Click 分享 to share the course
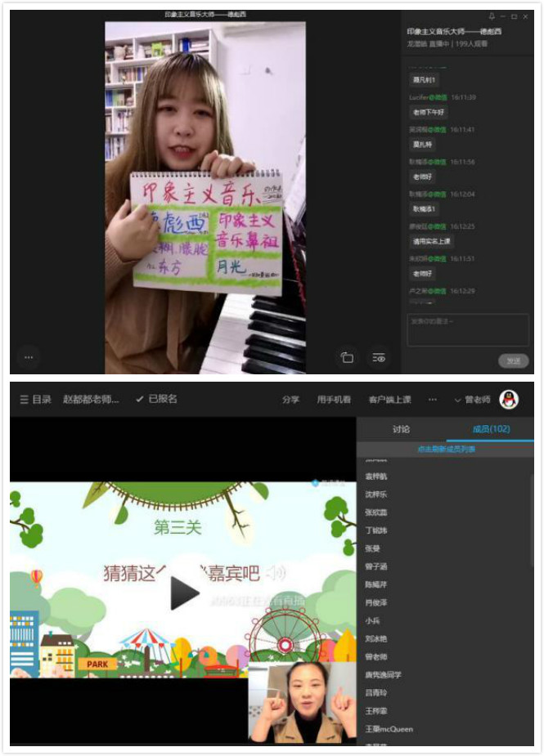This screenshot has width=544, height=756. tap(290, 399)
